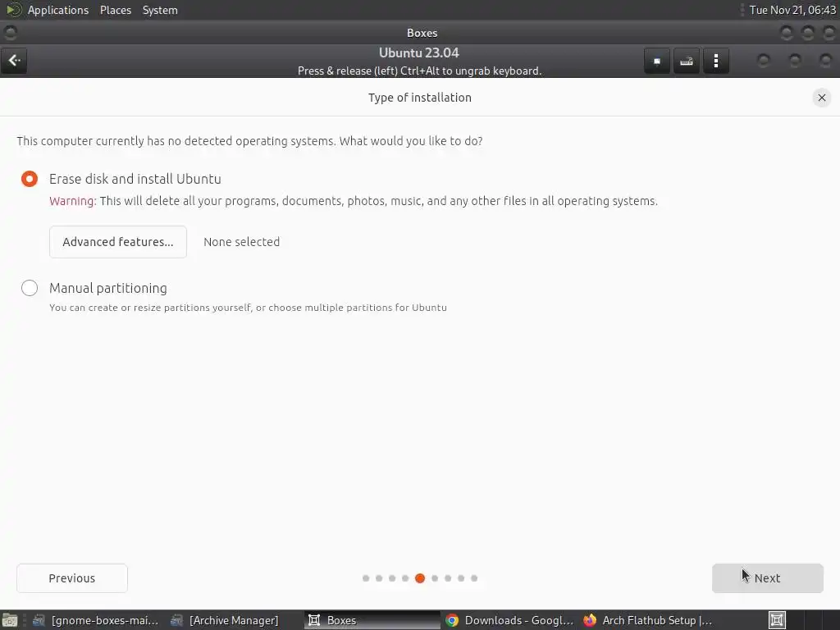Open the clock showing Tue Nov 21
The height and width of the screenshot is (630, 840).
tap(792, 10)
